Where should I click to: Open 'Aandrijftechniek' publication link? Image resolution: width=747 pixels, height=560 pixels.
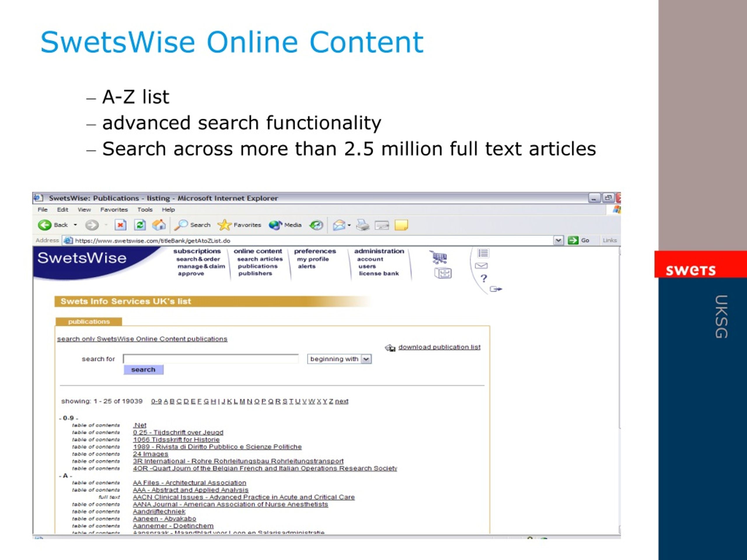click(x=159, y=511)
